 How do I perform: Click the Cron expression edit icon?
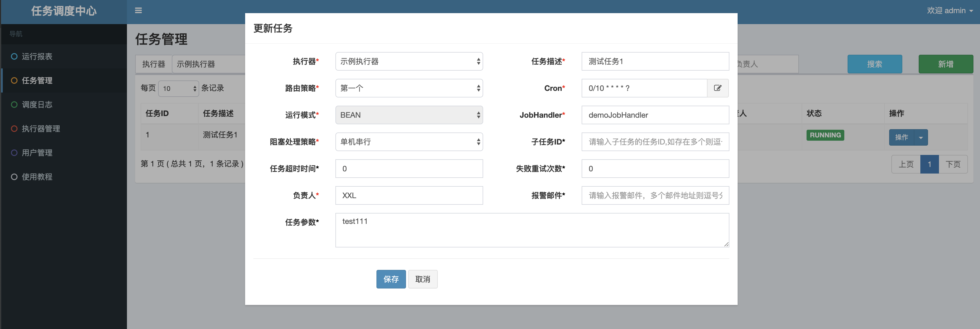(718, 88)
